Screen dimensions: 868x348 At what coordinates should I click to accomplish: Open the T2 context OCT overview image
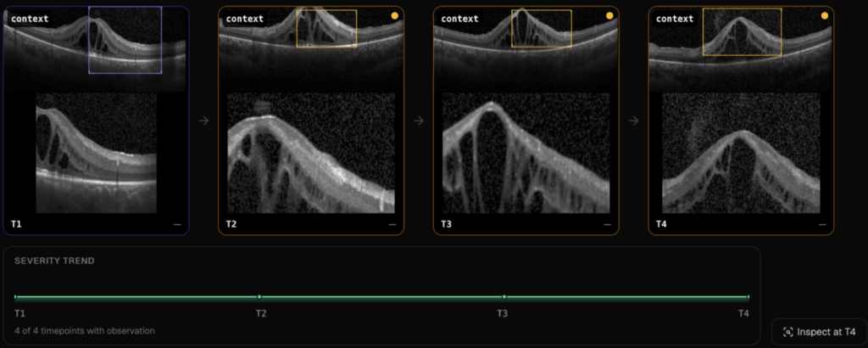coord(311,48)
